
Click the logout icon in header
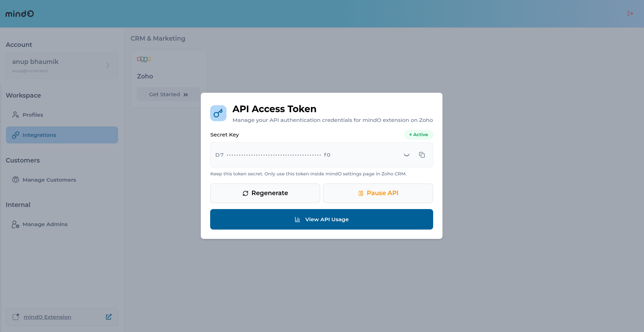click(630, 14)
